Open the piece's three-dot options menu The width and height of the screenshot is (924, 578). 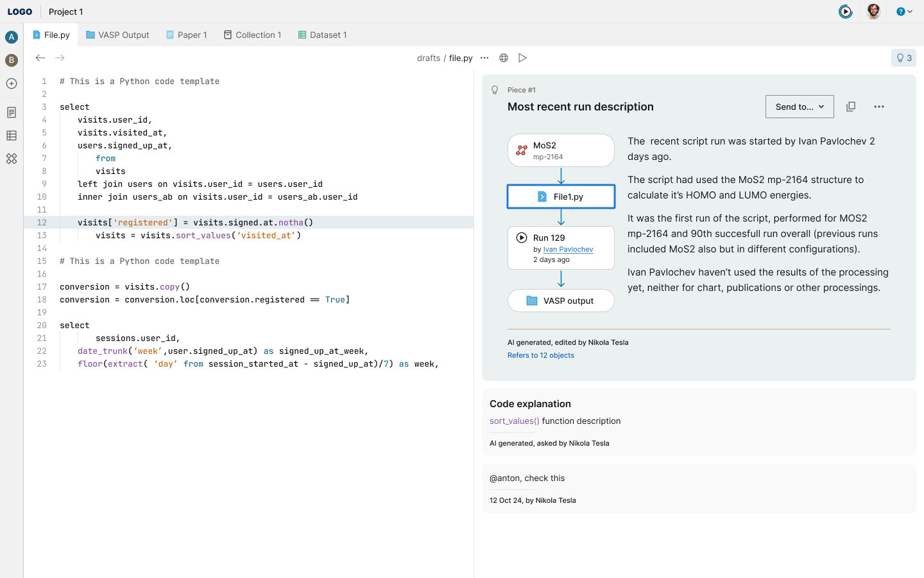pos(879,107)
